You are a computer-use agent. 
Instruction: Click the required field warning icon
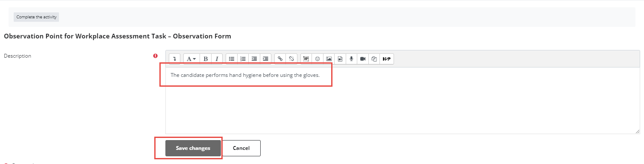(156, 56)
